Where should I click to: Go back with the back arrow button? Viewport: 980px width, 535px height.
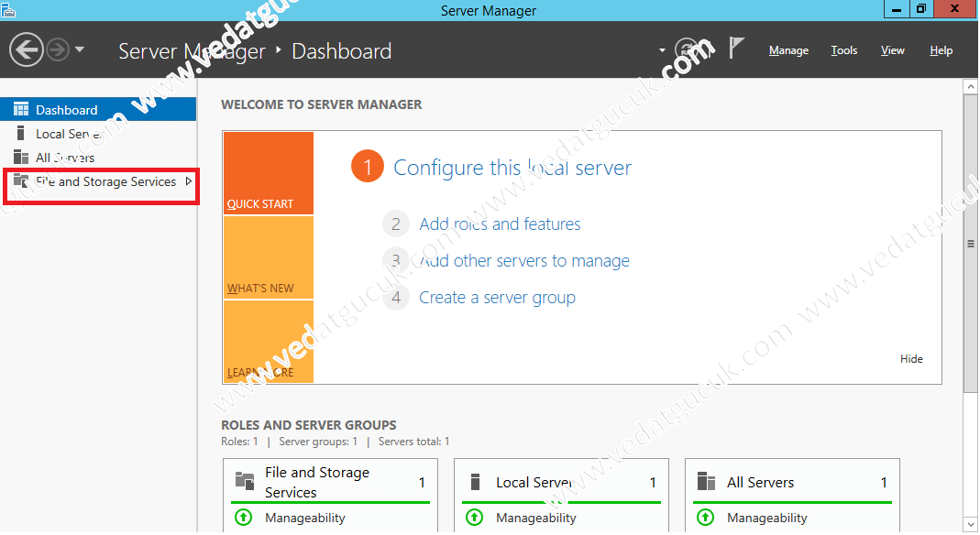click(27, 49)
